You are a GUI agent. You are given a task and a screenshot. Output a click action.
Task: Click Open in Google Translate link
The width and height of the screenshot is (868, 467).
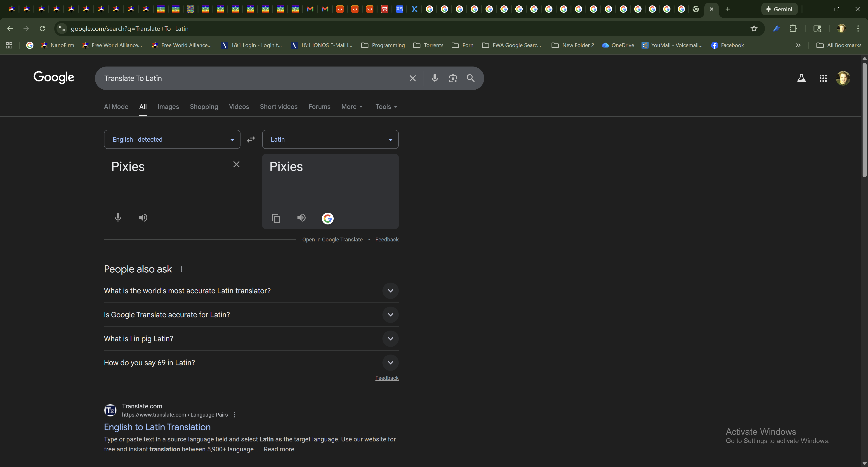(x=332, y=239)
